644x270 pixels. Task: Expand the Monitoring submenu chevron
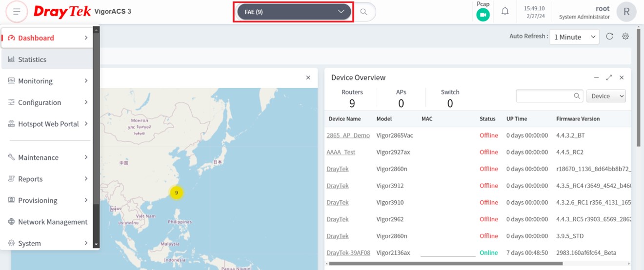pos(86,80)
